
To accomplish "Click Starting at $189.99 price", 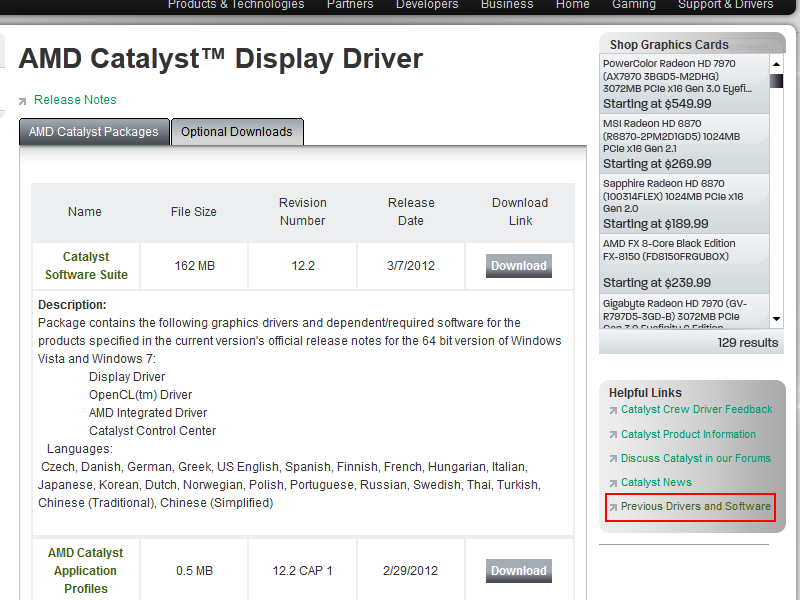I will coord(656,223).
